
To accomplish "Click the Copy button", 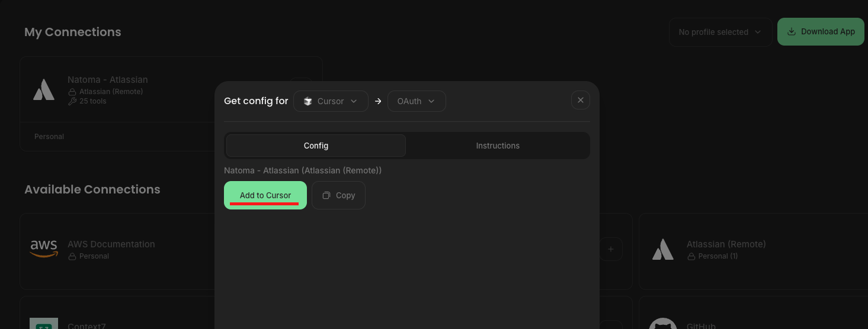I will point(338,195).
